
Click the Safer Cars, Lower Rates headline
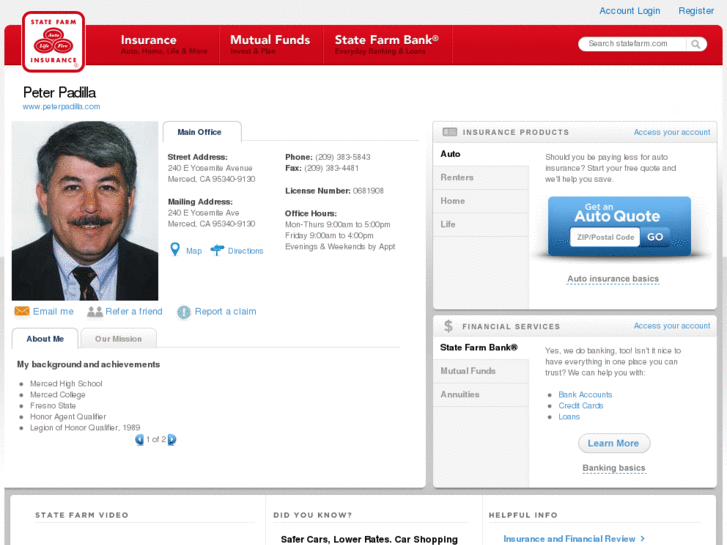pyautogui.click(x=369, y=539)
